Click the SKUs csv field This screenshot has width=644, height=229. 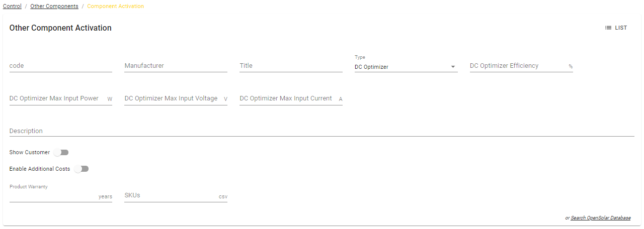pos(170,195)
